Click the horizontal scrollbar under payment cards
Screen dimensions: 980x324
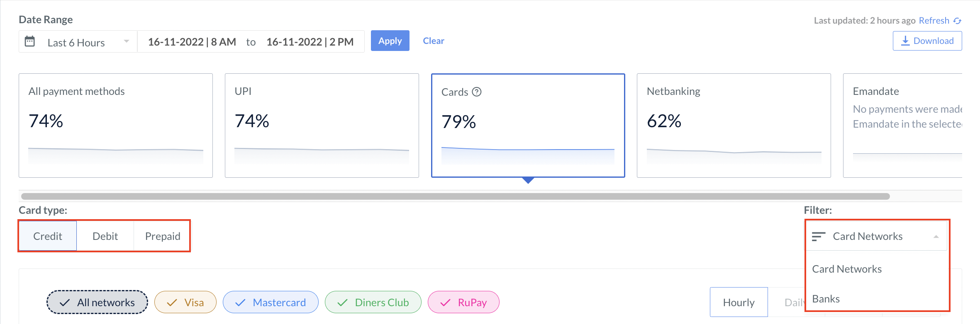click(x=455, y=196)
